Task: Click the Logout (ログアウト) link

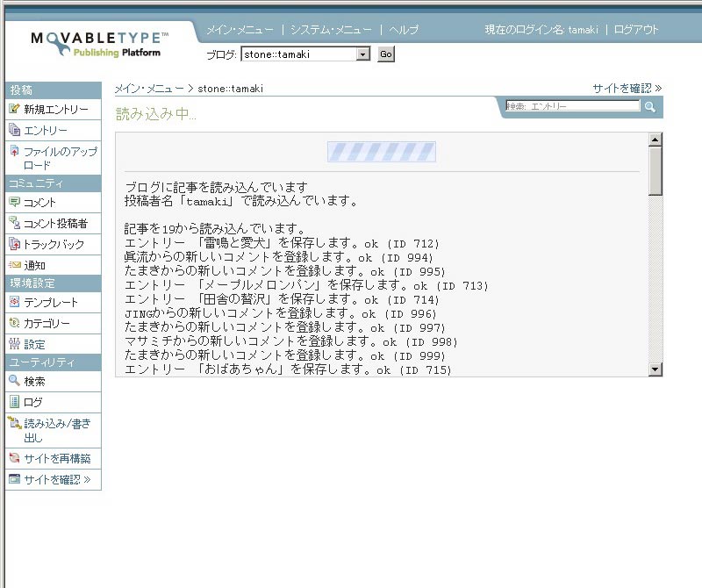Action: coord(636,30)
